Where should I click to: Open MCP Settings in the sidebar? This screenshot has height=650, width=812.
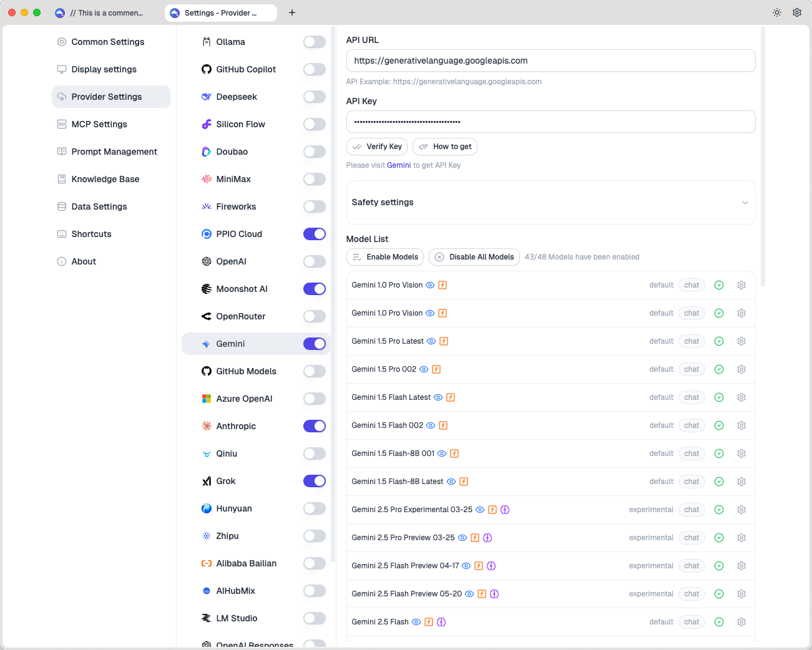point(111,124)
